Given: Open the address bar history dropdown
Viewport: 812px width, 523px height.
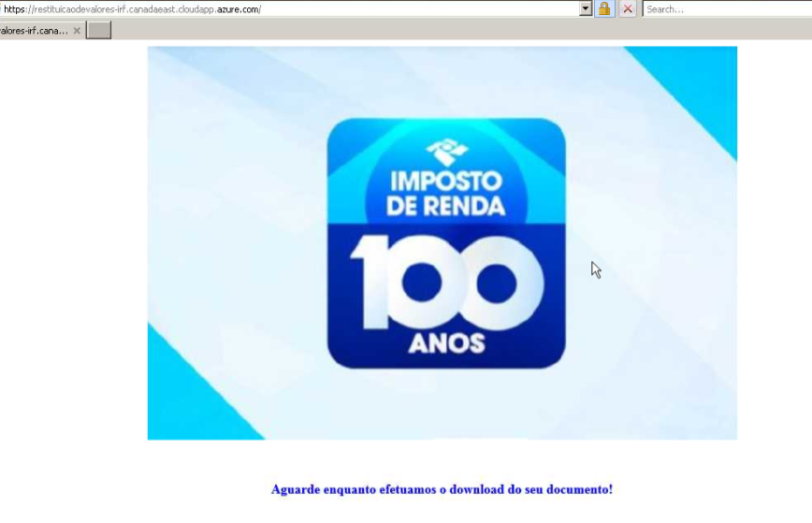Looking at the screenshot, I should click(586, 8).
